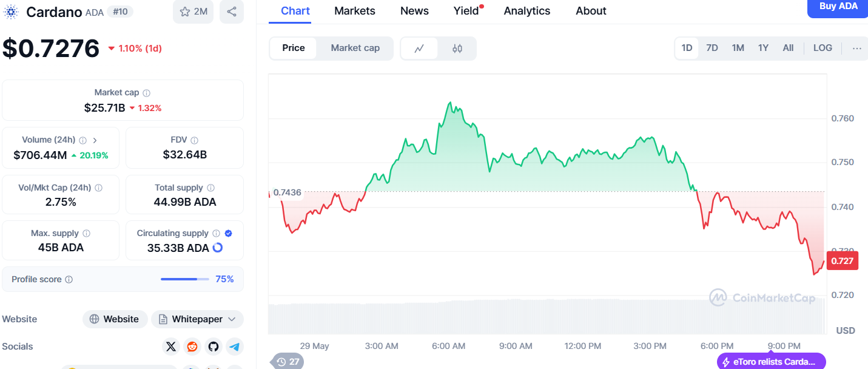The height and width of the screenshot is (369, 868).
Task: Click the $25.71B market cap value
Action: [x=104, y=108]
